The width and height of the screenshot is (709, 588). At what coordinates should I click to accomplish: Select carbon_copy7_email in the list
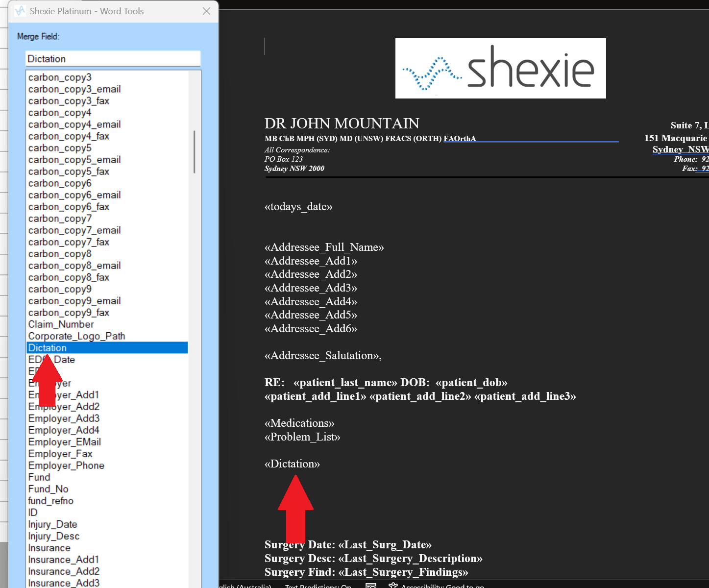coord(107,230)
